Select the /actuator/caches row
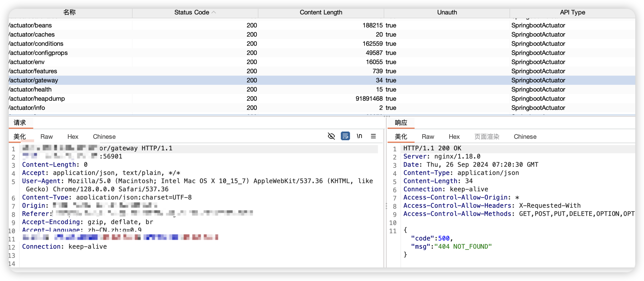The image size is (644, 281). 322,34
